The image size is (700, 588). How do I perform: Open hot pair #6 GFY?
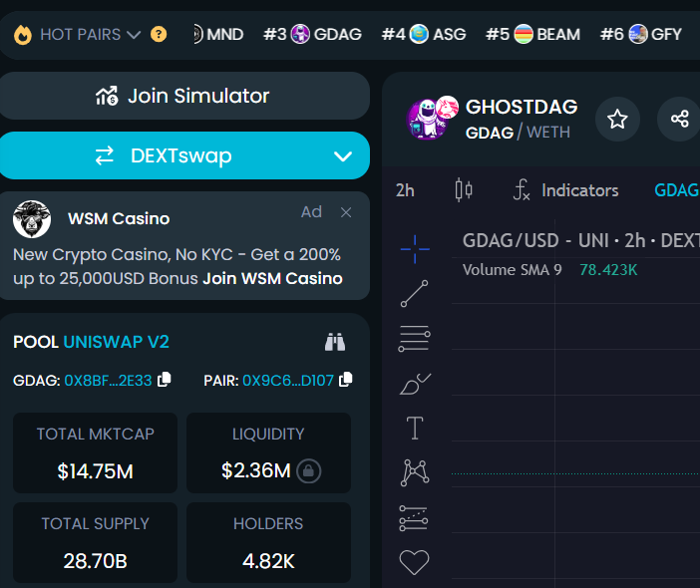pos(641,34)
